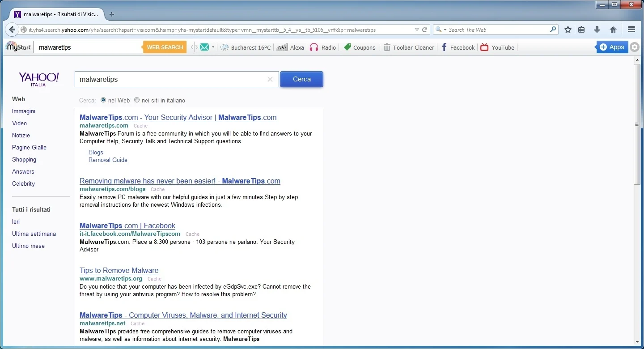
Task: Clear the Yahoo search box with the X
Action: pyautogui.click(x=270, y=79)
